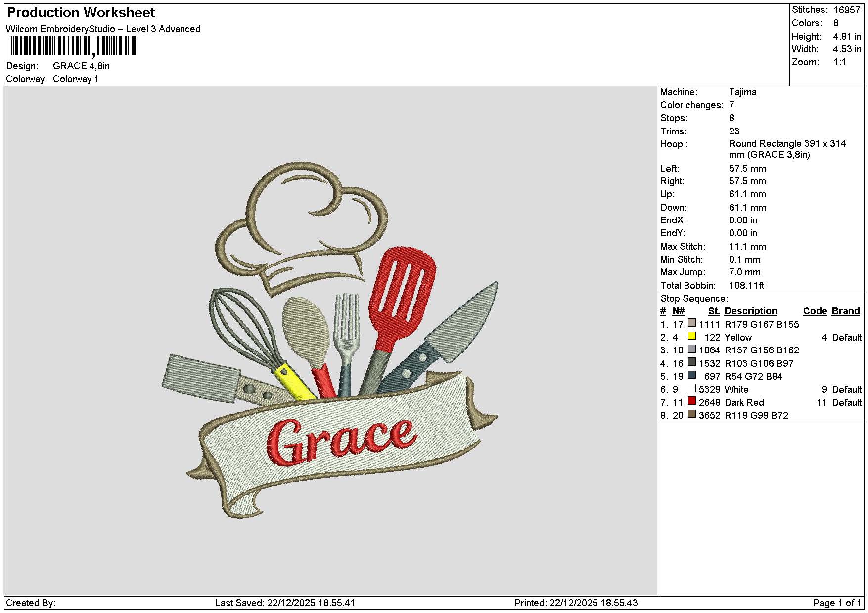This screenshot has width=868, height=613.
Task: Click the R54 G72 B84 color swatch
Action: click(692, 375)
